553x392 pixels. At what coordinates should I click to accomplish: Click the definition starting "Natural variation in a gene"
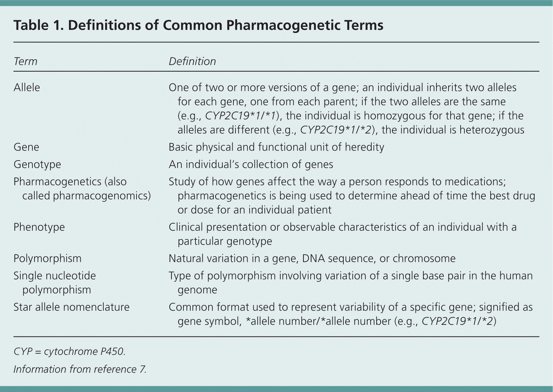coord(312,258)
